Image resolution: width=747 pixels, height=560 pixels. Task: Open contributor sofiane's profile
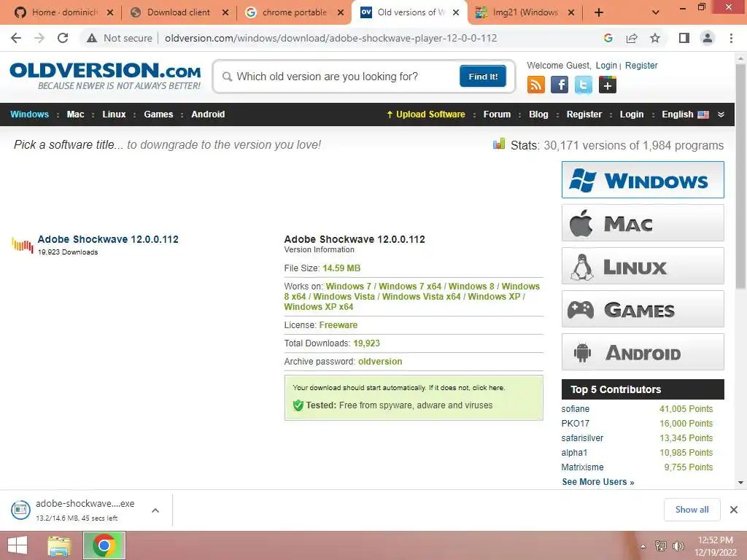pos(575,409)
